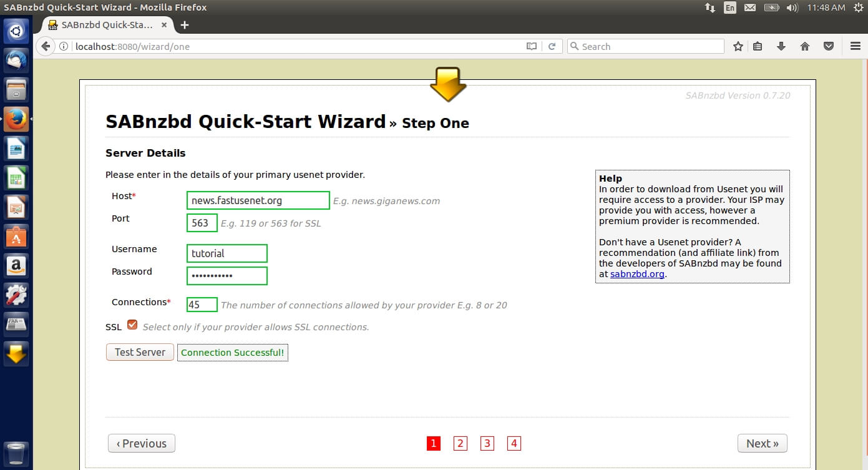This screenshot has height=470, width=868.
Task: Click the Connection Successful! message
Action: pyautogui.click(x=232, y=353)
